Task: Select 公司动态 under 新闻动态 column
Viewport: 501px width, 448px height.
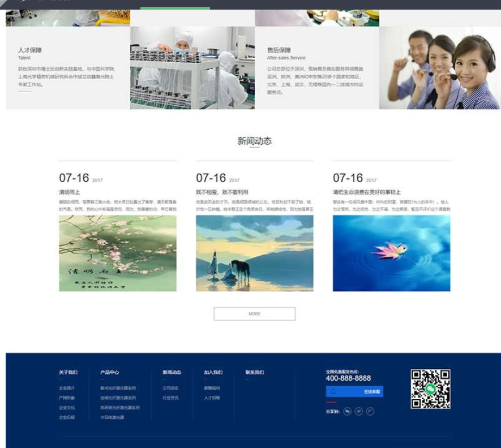Action: point(171,388)
